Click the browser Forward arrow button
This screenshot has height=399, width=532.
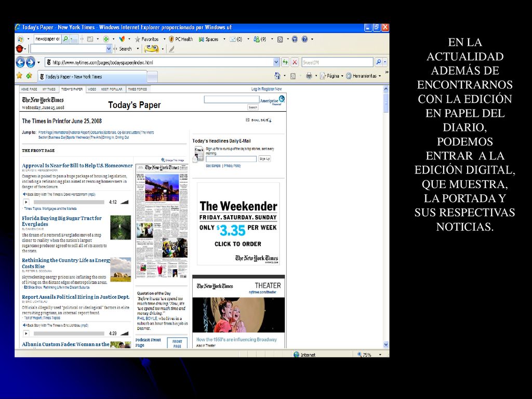pos(31,62)
